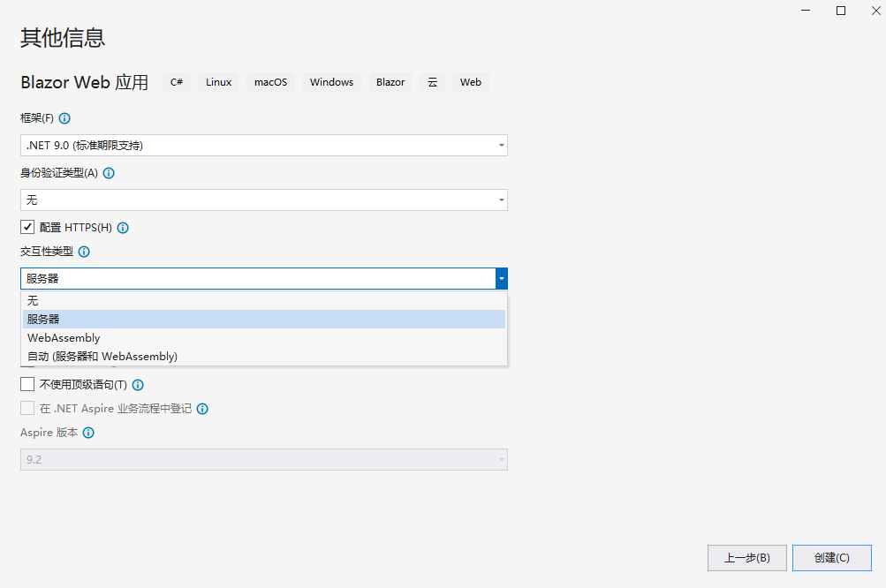This screenshot has height=588, width=886.
Task: Click the info icon next to 不使用顶级语句(T)
Action: (138, 385)
